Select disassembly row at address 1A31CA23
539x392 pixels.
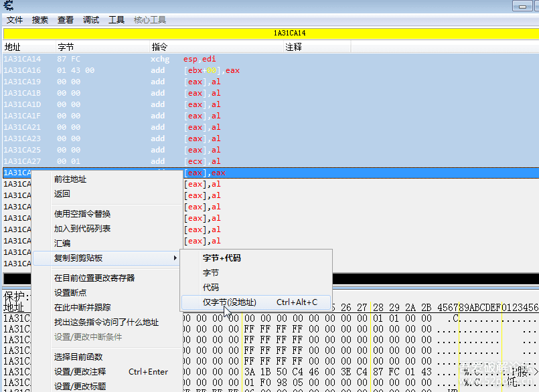click(271, 138)
